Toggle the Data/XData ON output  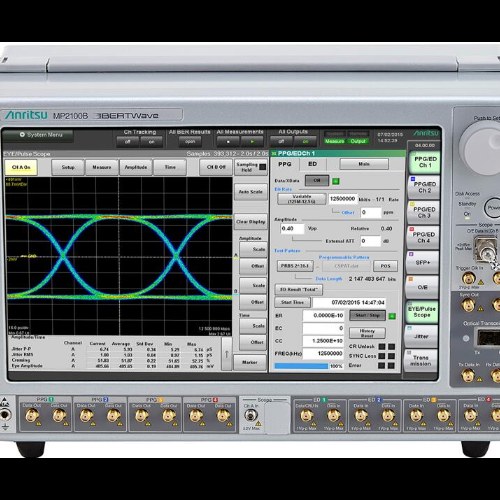pos(317,181)
